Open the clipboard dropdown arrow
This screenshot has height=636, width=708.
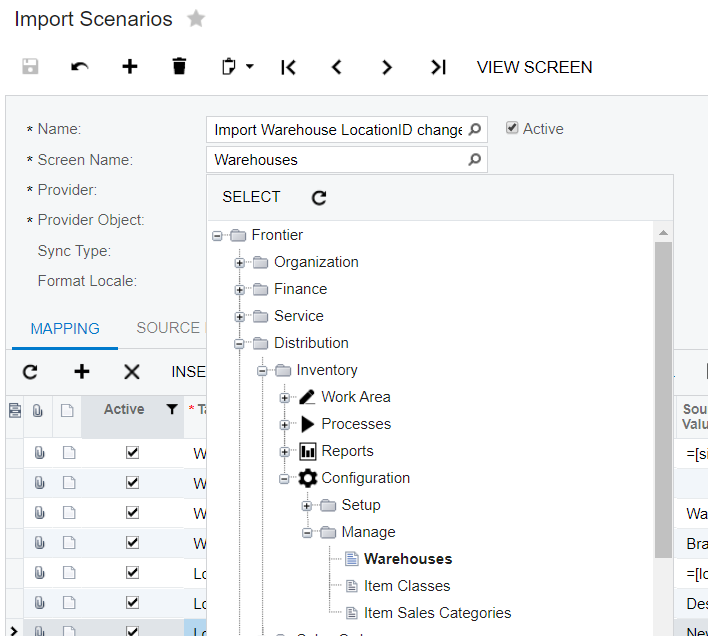coord(250,67)
